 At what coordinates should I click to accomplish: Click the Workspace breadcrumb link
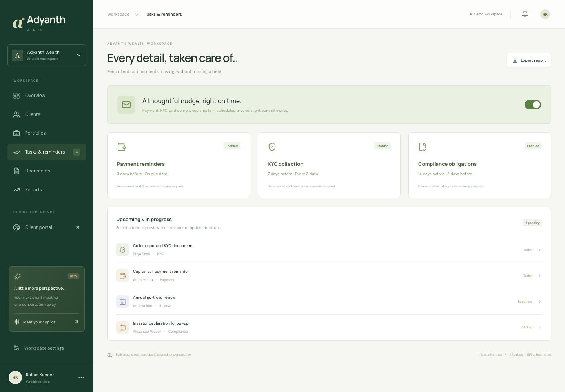[x=118, y=14]
